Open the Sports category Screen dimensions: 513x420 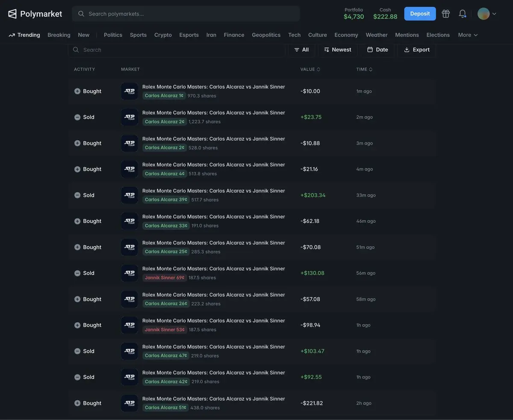[x=138, y=35]
